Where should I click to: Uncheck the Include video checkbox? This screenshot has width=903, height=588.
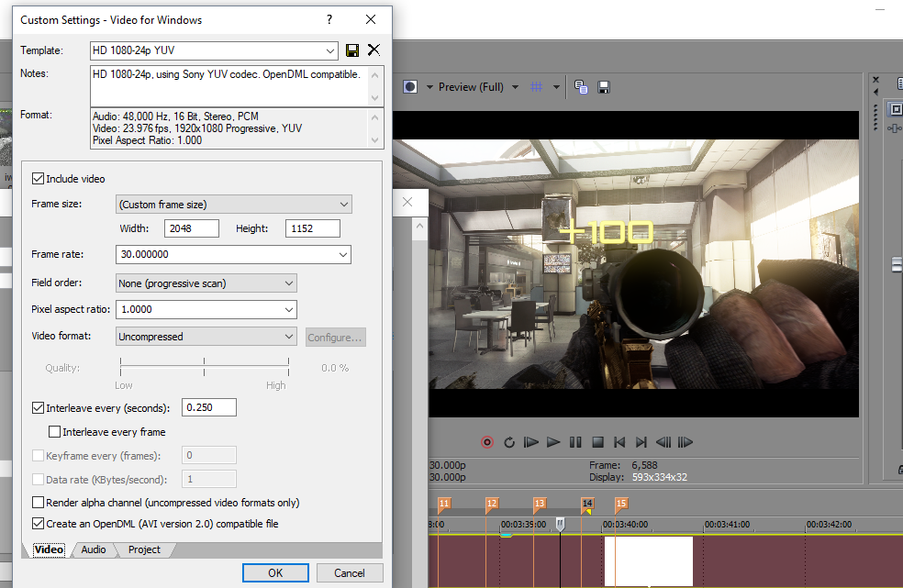39,179
